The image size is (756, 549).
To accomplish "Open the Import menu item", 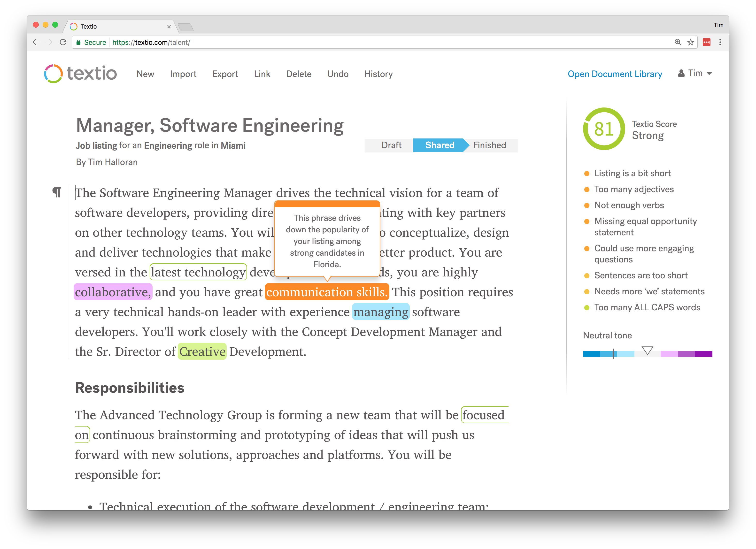I will 183,74.
